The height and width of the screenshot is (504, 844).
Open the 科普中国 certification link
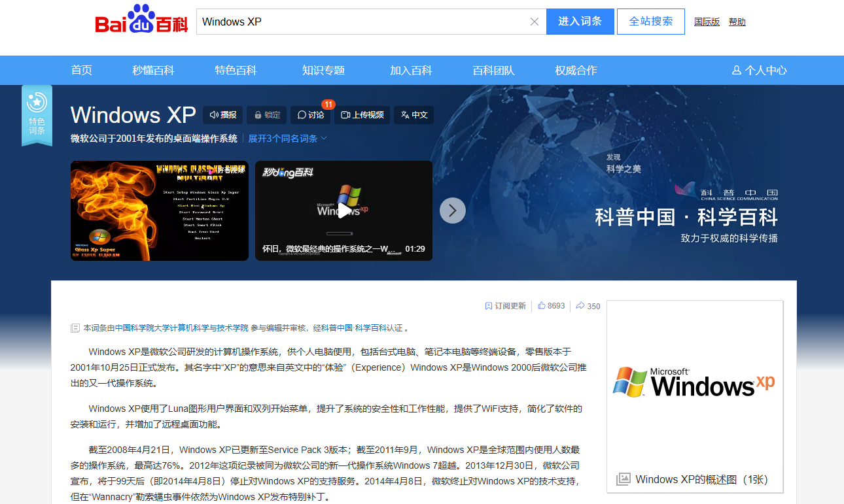pyautogui.click(x=336, y=328)
